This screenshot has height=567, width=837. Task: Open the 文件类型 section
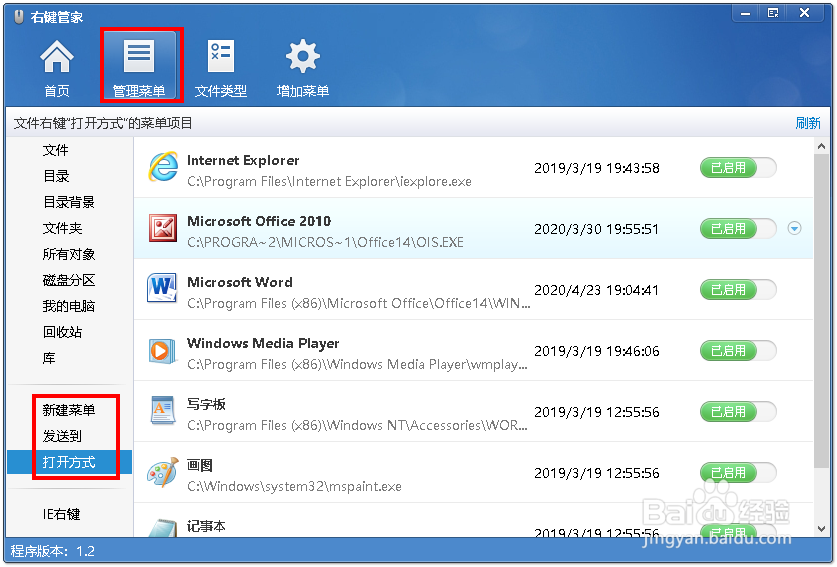220,67
